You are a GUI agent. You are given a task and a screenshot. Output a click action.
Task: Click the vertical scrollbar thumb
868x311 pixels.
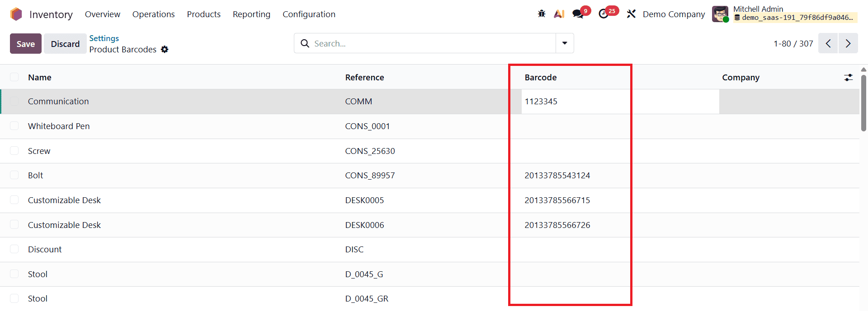coord(863,103)
